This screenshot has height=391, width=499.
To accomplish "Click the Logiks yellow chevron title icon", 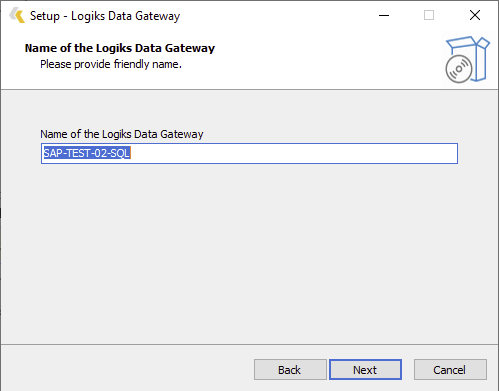I will (x=17, y=16).
